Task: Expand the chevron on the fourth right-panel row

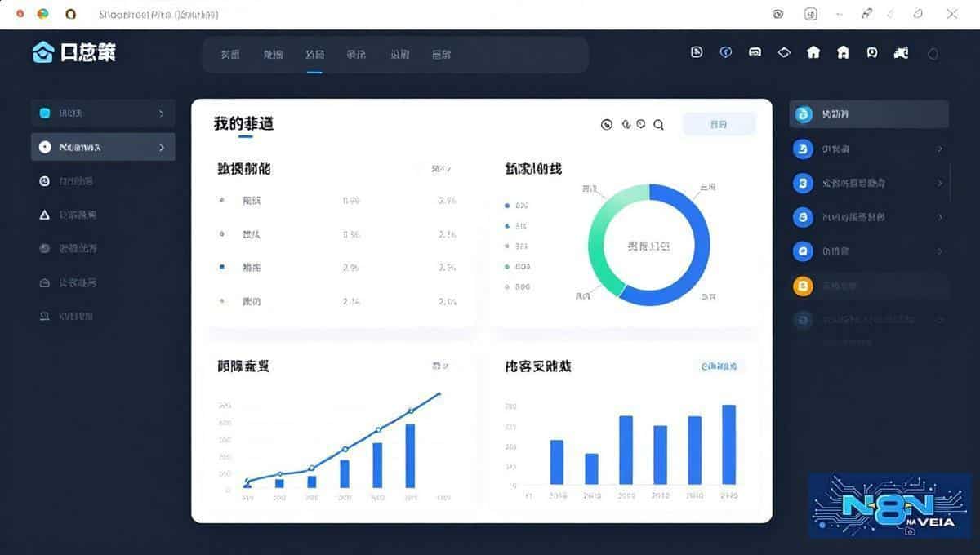Action: 940,217
